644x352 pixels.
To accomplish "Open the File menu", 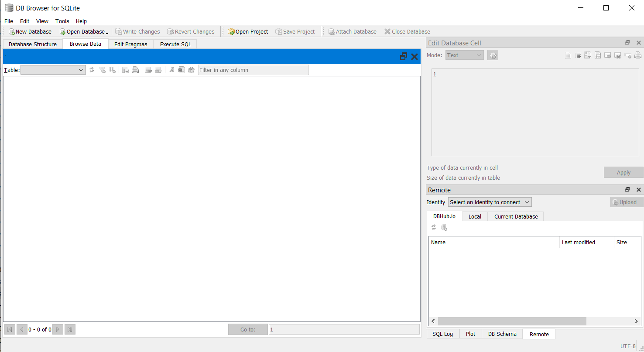I will pyautogui.click(x=9, y=21).
